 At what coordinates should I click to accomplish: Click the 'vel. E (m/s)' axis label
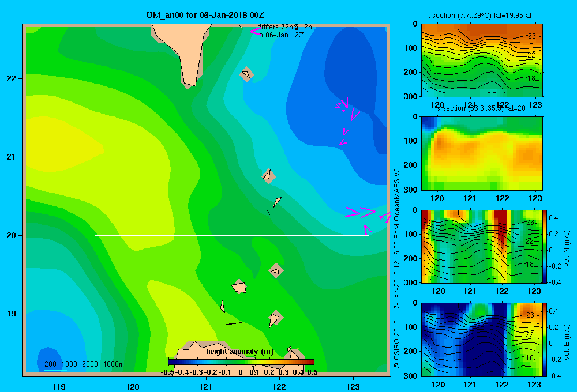[x=567, y=342]
